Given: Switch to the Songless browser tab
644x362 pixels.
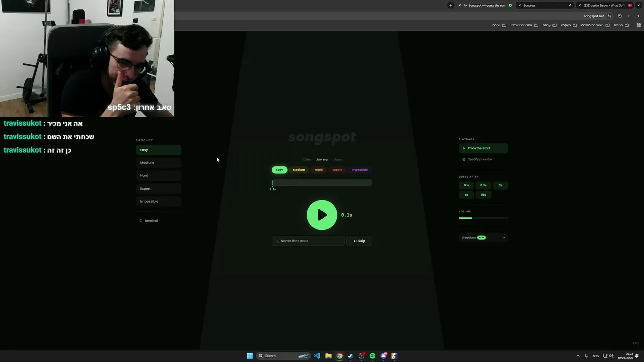Looking at the screenshot, I should (544, 5).
